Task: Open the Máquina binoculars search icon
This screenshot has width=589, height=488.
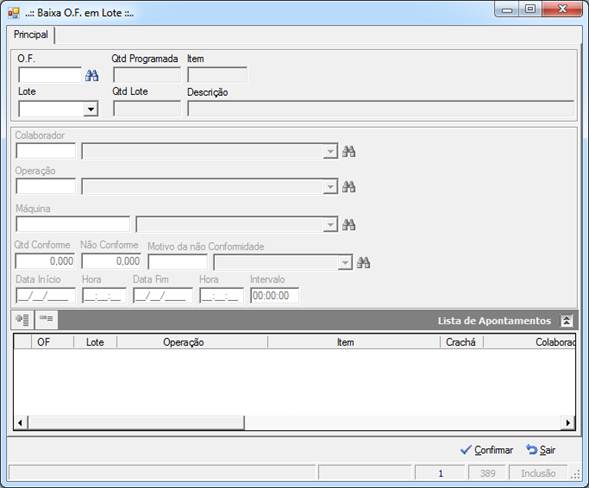Action: point(349,225)
